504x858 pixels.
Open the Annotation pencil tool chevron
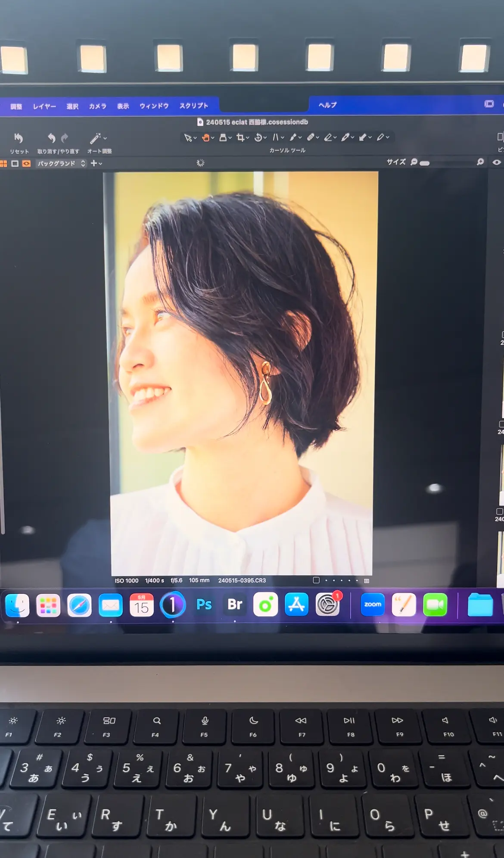point(388,137)
